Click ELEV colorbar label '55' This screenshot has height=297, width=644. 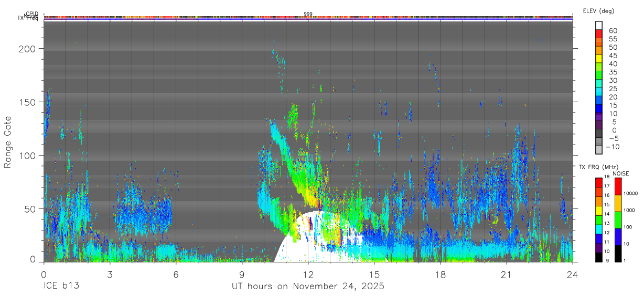(x=613, y=39)
